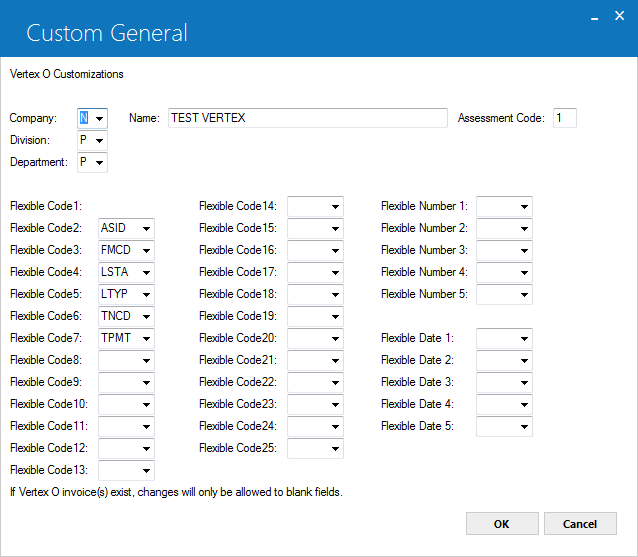
Task: Open the Company dropdown
Action: [x=92, y=118]
